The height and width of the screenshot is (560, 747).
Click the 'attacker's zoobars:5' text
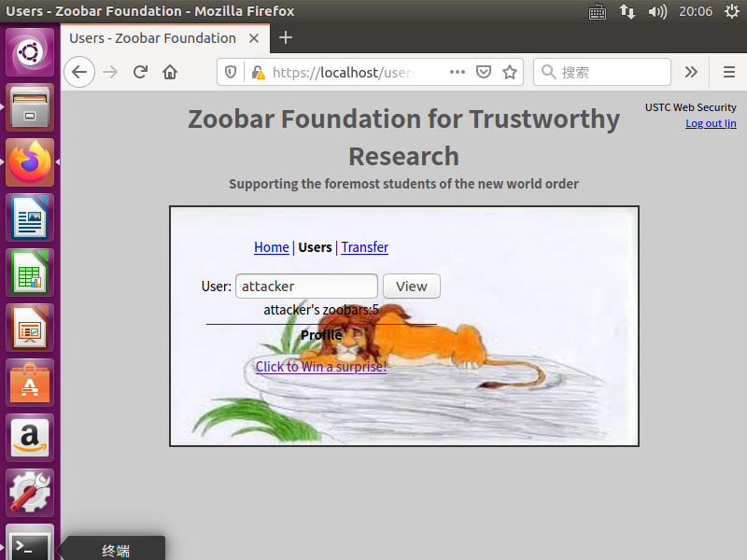pyautogui.click(x=321, y=310)
